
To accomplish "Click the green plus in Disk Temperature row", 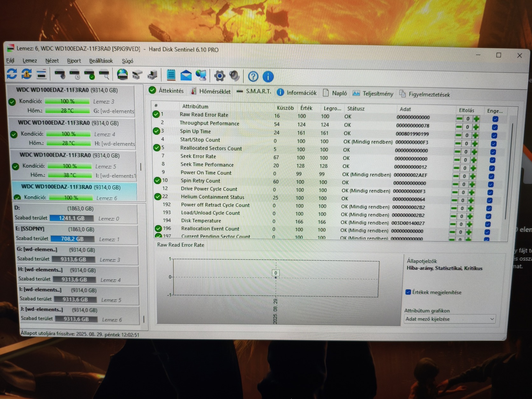I will click(x=469, y=224).
